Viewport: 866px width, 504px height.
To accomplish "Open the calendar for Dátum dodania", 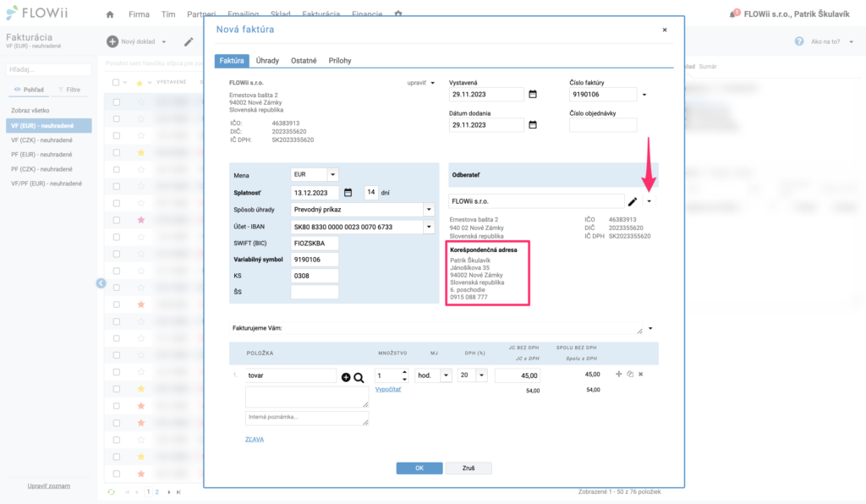I will point(533,125).
